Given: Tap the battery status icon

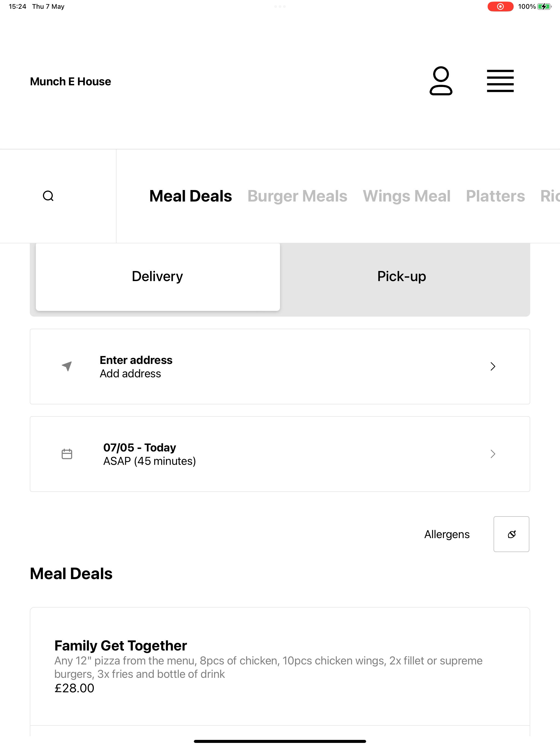Looking at the screenshot, I should click(544, 6).
